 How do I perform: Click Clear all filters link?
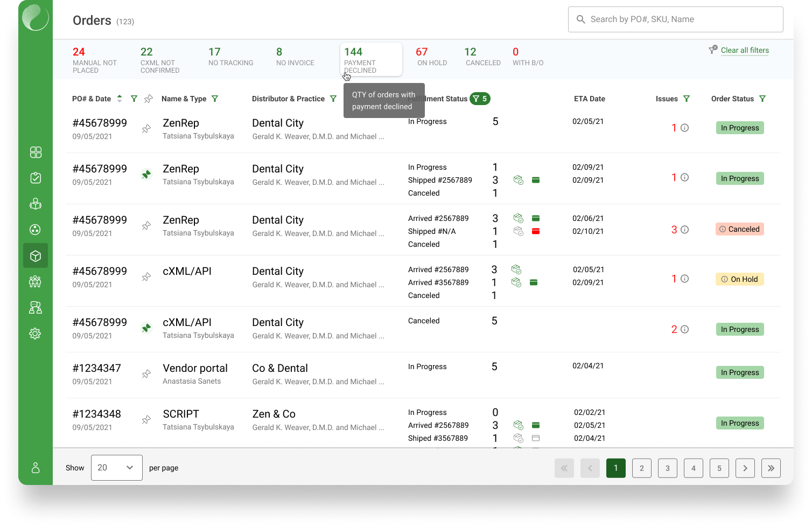point(745,50)
